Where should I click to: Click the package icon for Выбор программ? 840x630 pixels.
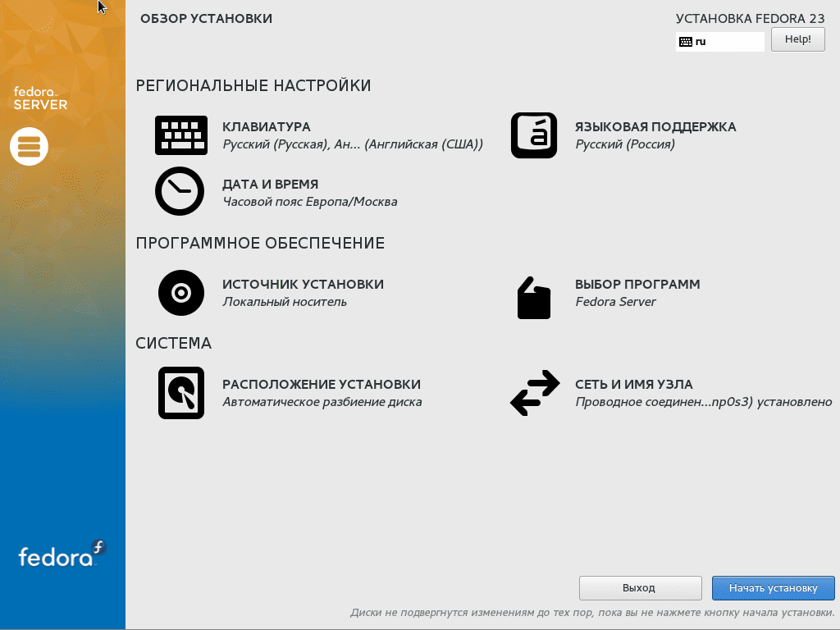click(533, 297)
